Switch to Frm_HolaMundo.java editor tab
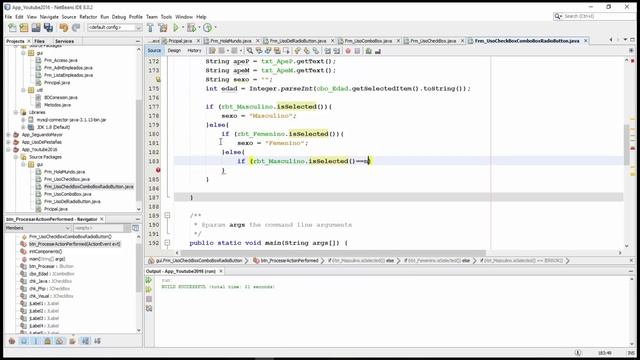Viewport: 640px width, 360px height. coord(231,41)
